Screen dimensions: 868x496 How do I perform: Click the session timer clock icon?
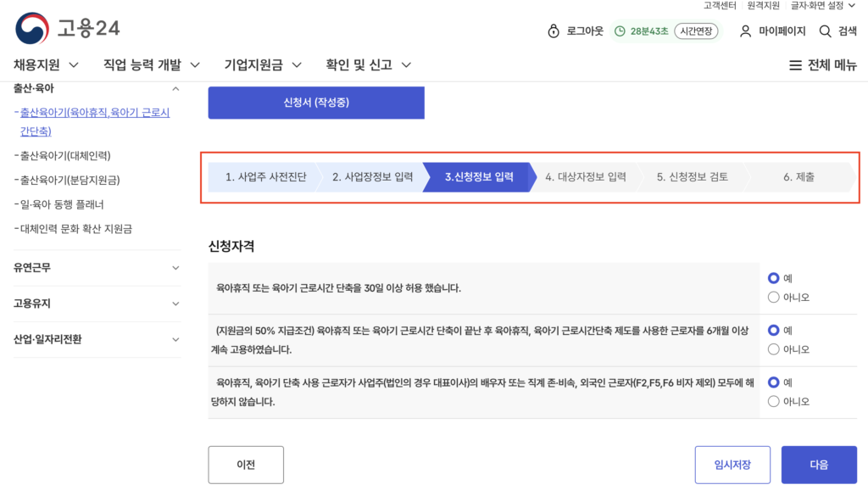(x=620, y=31)
